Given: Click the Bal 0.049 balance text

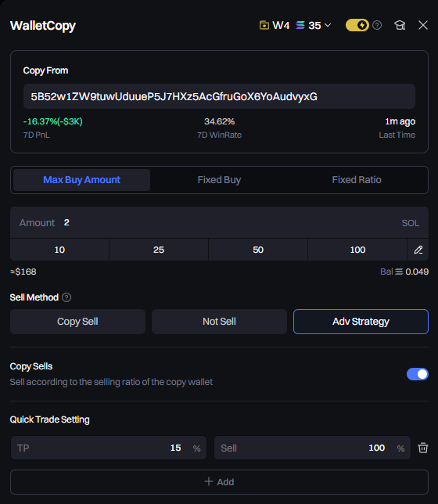Looking at the screenshot, I should [404, 272].
